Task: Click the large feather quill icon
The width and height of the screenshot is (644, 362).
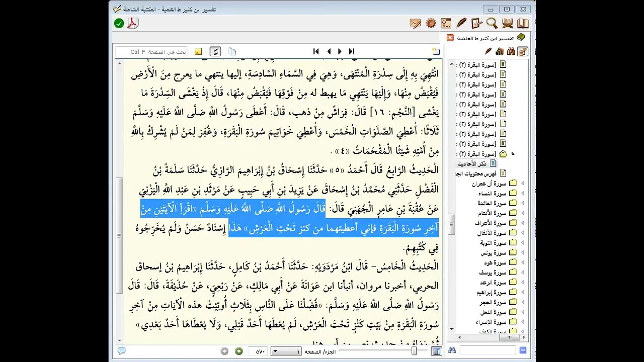Action: point(461,23)
